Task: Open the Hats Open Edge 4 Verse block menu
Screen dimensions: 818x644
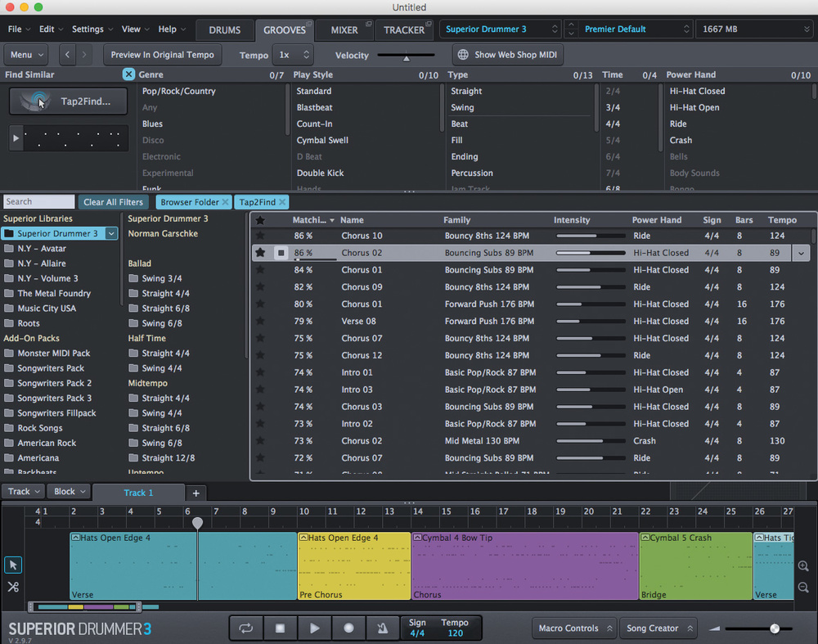Action: tap(75, 538)
